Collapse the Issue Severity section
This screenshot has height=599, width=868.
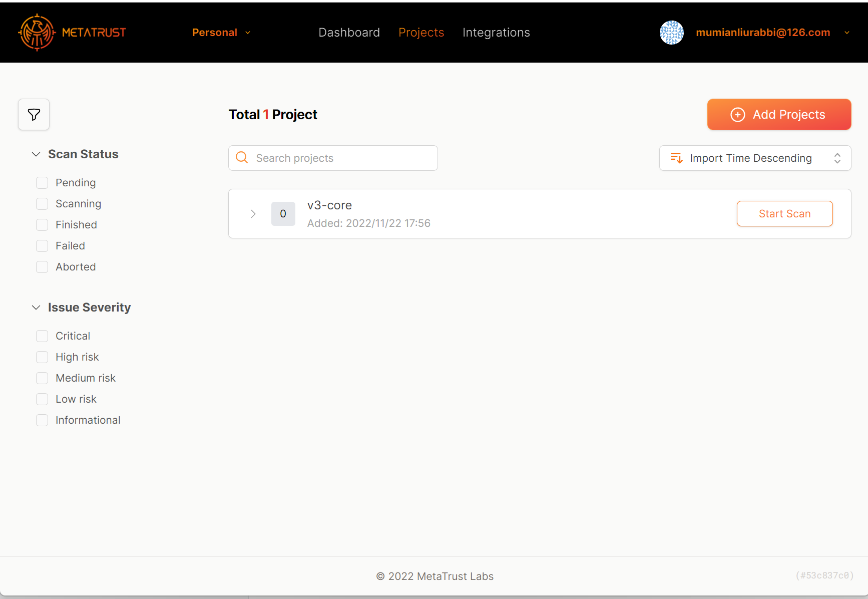[36, 308]
